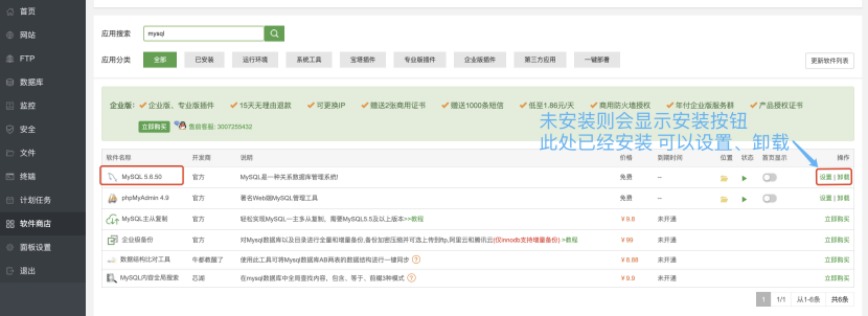The width and height of the screenshot is (868, 316).
Task: Click the status play icon for phpMyAdmin
Action: (x=744, y=199)
